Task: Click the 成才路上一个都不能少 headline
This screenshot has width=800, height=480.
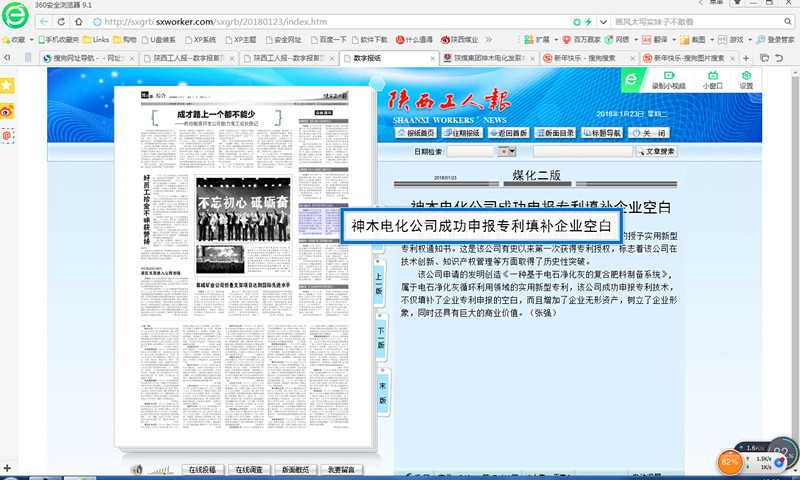Action: (x=216, y=114)
